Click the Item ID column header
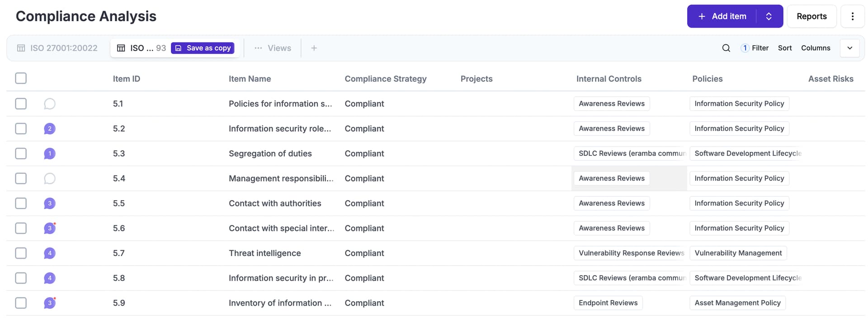868x318 pixels. 127,79
